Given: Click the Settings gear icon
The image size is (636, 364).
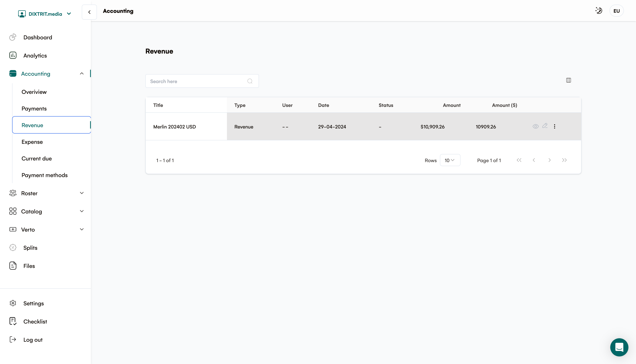Looking at the screenshot, I should (x=13, y=303).
